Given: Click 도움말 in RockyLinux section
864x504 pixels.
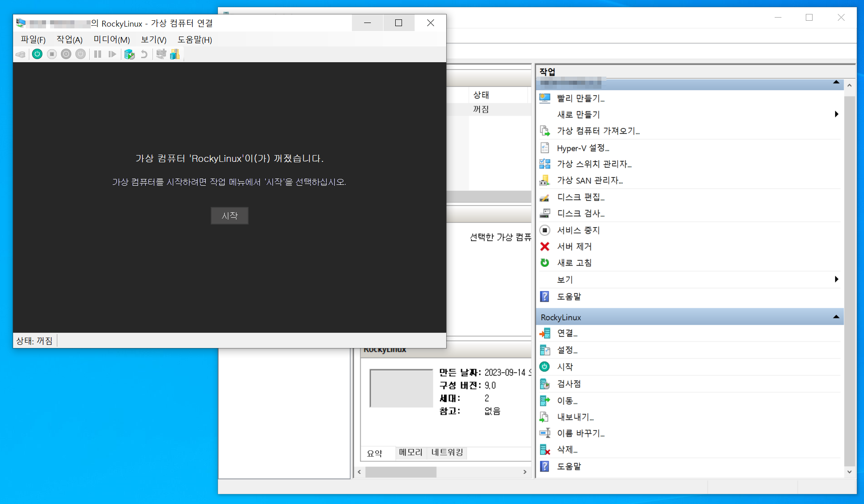Looking at the screenshot, I should tap(569, 467).
